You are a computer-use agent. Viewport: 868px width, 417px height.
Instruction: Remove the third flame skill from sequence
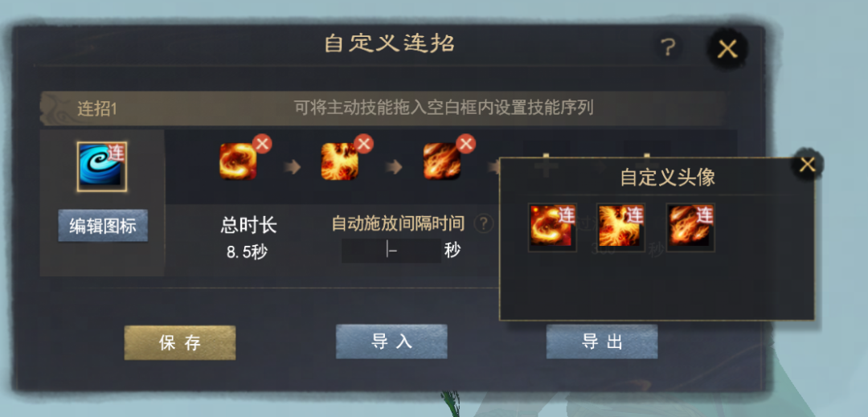coord(465,145)
